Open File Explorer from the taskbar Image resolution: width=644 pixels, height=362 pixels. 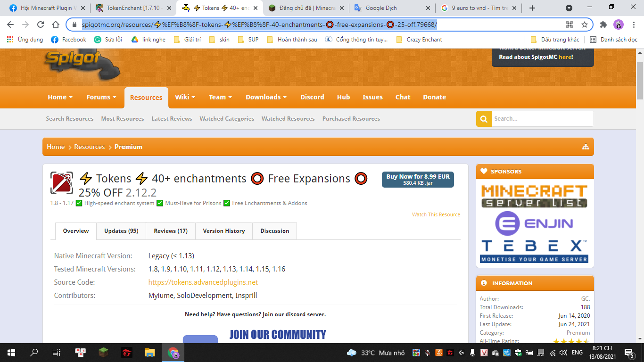149,352
